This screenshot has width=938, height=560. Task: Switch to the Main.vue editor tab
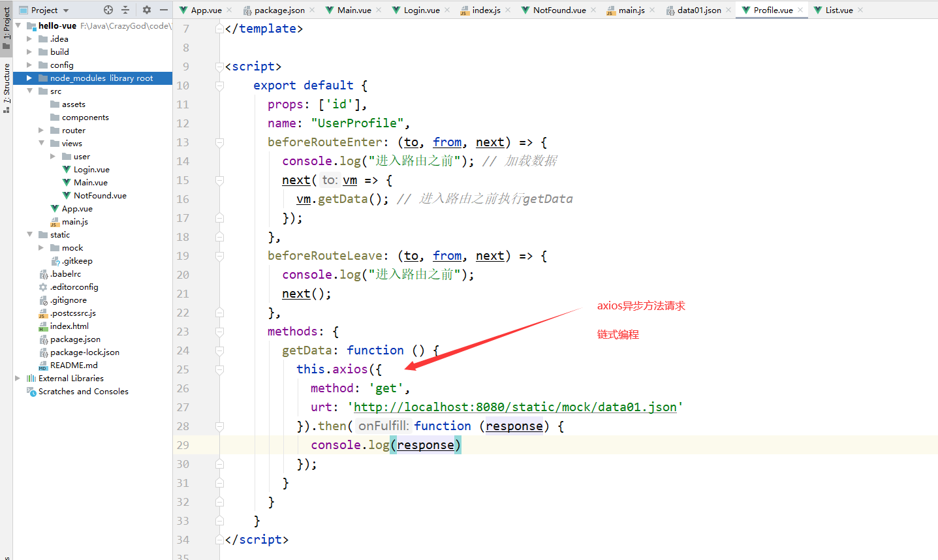(x=349, y=10)
